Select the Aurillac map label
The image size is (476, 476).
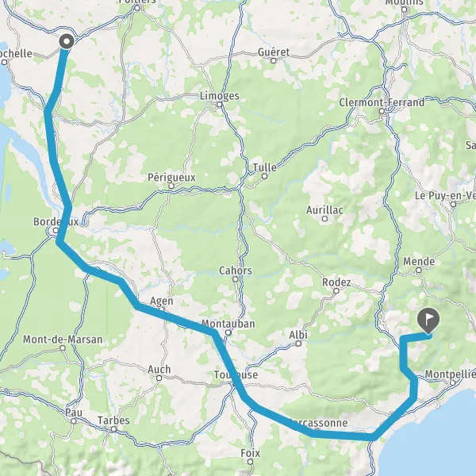tap(324, 210)
